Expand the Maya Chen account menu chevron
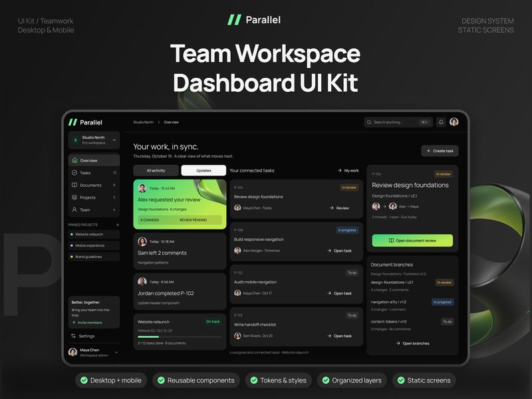The width and height of the screenshot is (532, 399). (116, 352)
